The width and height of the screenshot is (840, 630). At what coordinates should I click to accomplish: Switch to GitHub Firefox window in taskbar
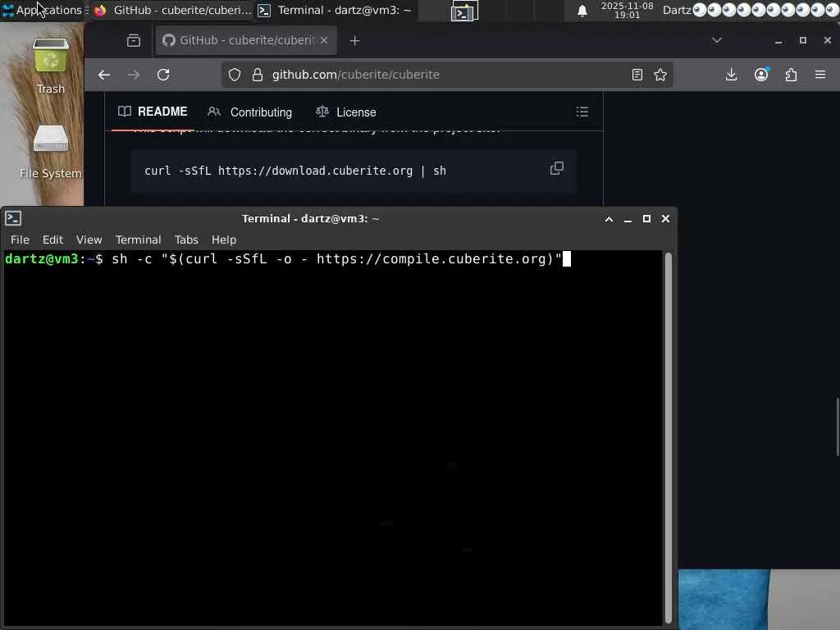coord(172,10)
